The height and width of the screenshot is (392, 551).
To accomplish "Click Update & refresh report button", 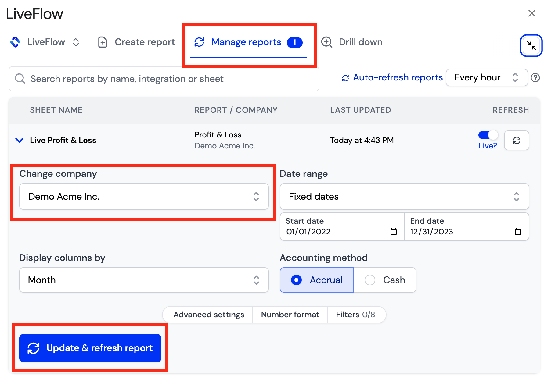I will point(90,348).
